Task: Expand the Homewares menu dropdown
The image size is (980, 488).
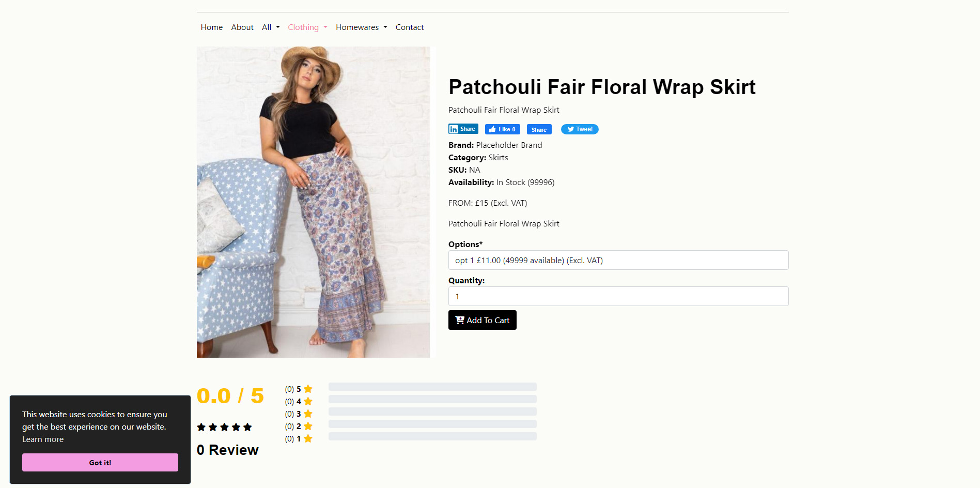Action: 361,27
